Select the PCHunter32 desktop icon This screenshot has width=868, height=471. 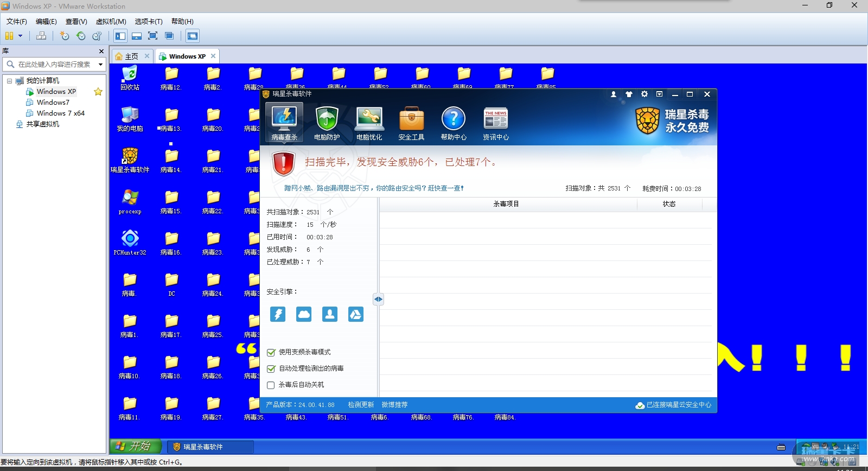coord(130,243)
